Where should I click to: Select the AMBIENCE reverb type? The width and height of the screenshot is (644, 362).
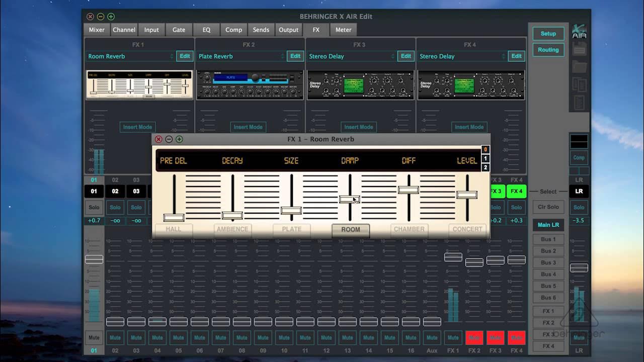pyautogui.click(x=232, y=230)
